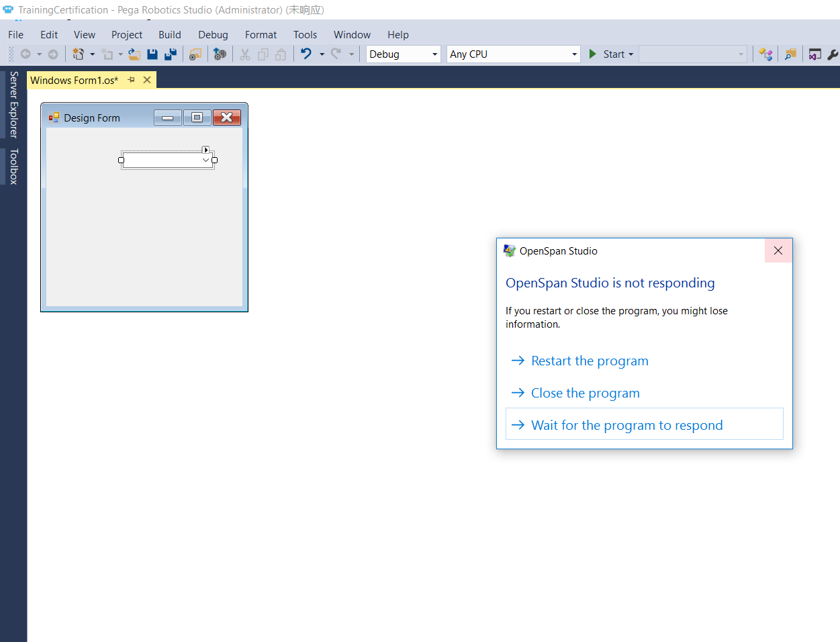Open the Edit menu
Screen dimensions: 840x642
tap(49, 35)
